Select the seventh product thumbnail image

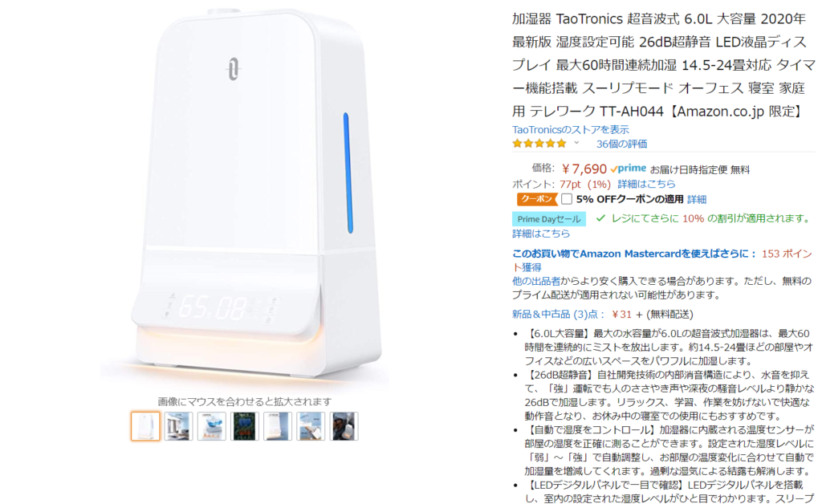click(x=344, y=426)
